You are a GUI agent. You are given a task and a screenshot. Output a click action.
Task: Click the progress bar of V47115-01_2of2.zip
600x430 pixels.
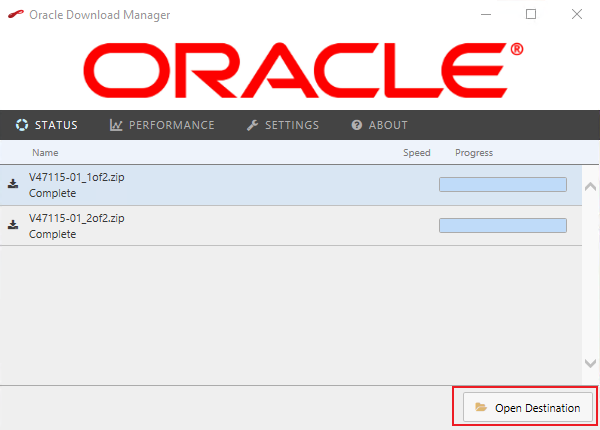[x=503, y=225]
